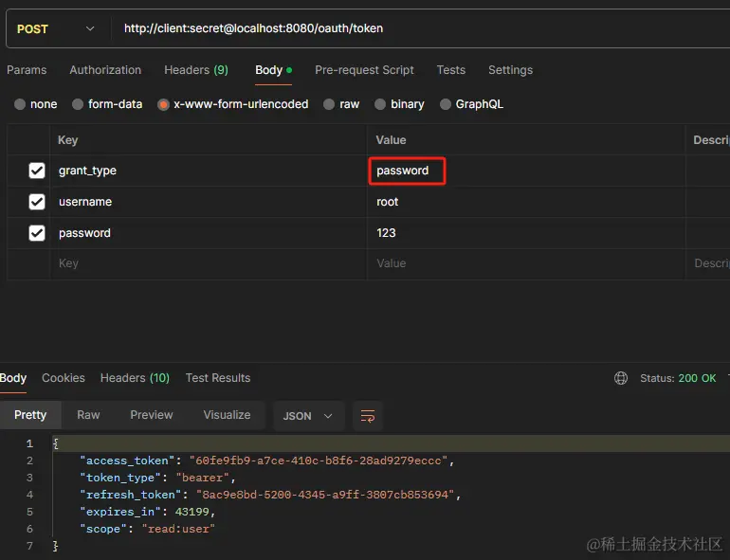Open the Headers (9) request tab
This screenshot has height=560, width=730.
click(x=196, y=70)
